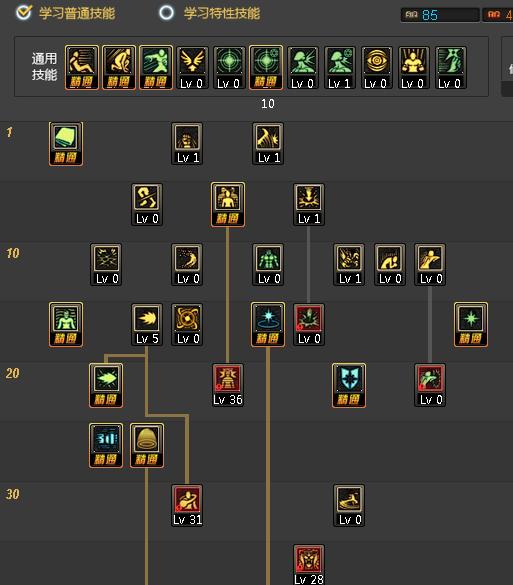Viewport: 513px width, 585px height.
Task: Select the Lv 36 red skill icon
Action: coord(228,385)
